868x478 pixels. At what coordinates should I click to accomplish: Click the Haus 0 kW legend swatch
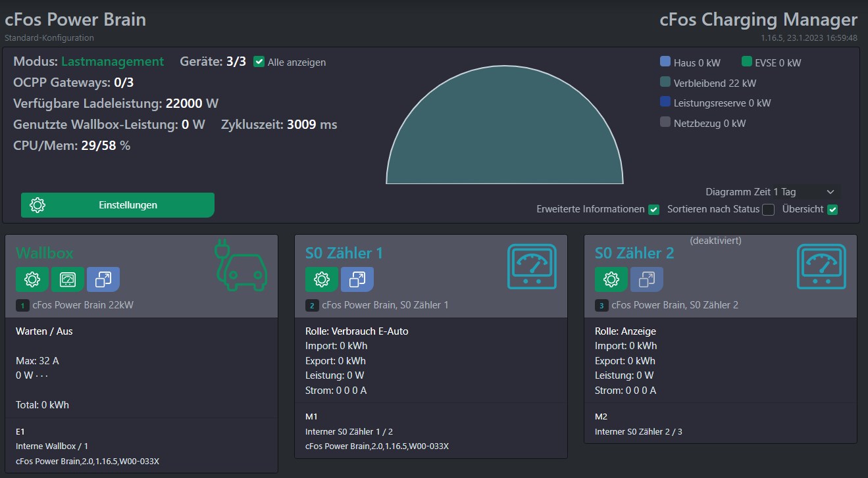pos(665,62)
